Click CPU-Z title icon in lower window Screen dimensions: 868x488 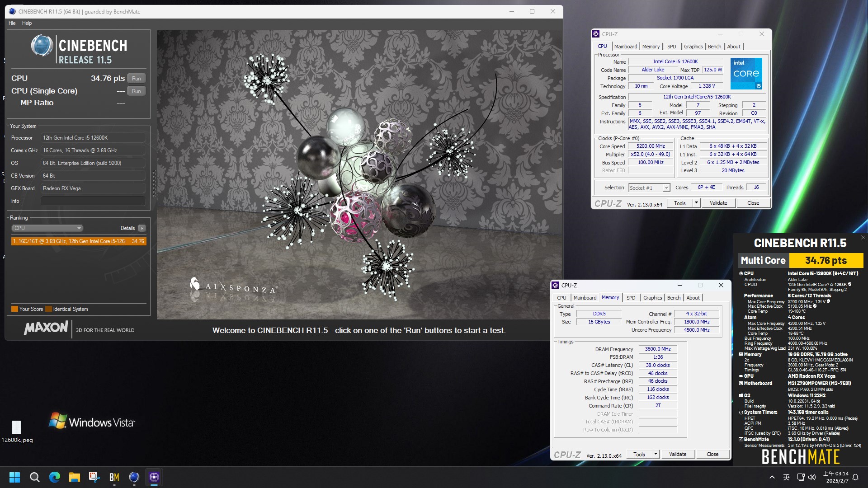click(x=555, y=285)
